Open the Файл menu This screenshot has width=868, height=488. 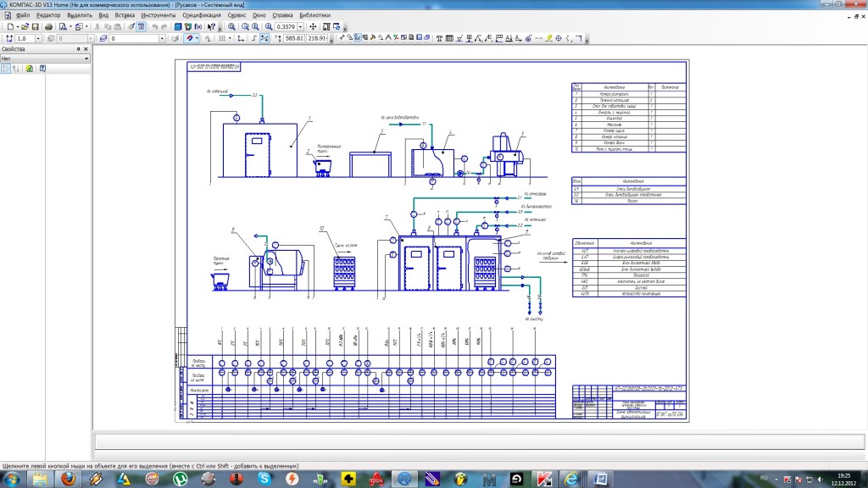pyautogui.click(x=23, y=15)
